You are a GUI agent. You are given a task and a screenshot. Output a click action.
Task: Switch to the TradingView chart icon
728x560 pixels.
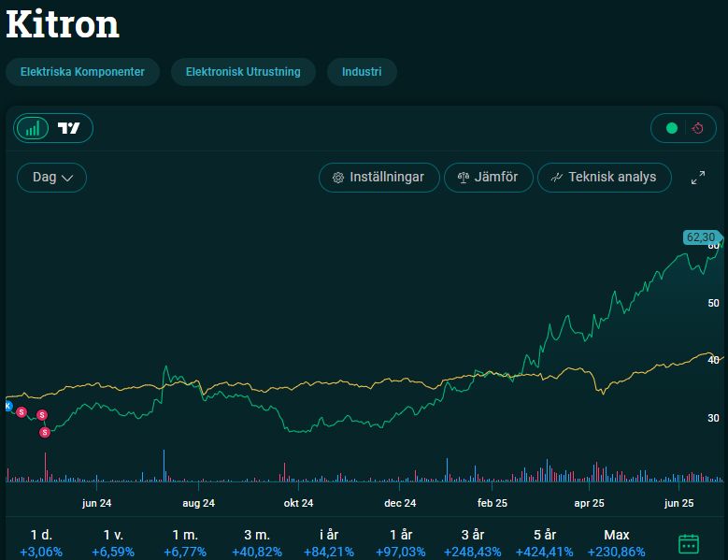69,128
